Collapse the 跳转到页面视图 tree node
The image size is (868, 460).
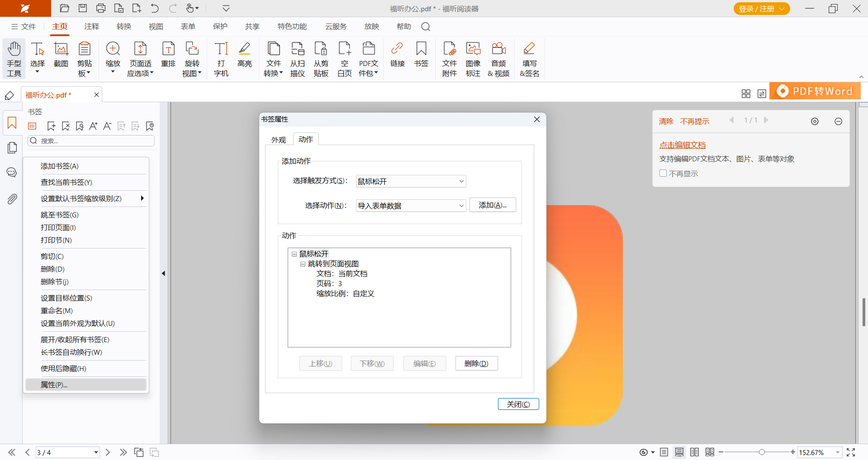pos(303,264)
